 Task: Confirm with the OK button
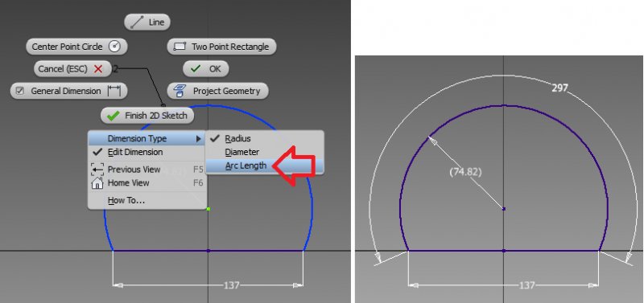tap(206, 69)
